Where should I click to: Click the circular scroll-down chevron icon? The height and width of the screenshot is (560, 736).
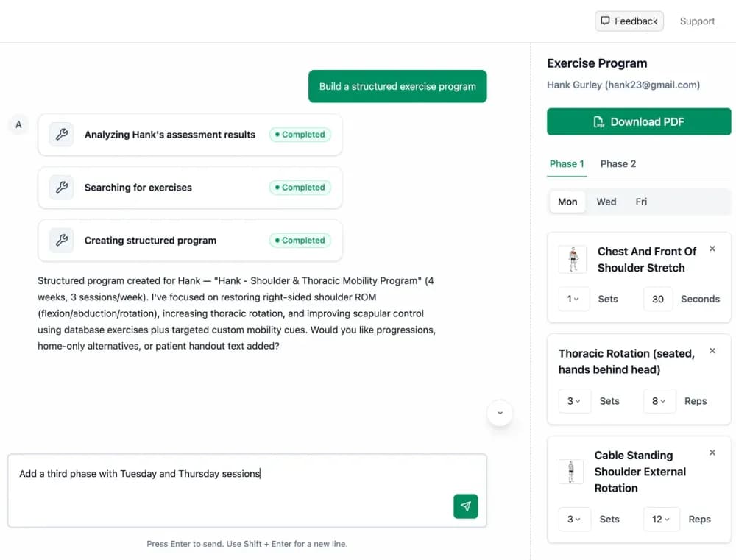click(x=500, y=413)
